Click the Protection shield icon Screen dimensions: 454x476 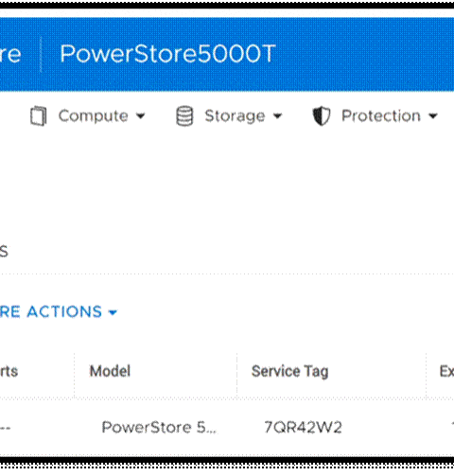pos(322,116)
